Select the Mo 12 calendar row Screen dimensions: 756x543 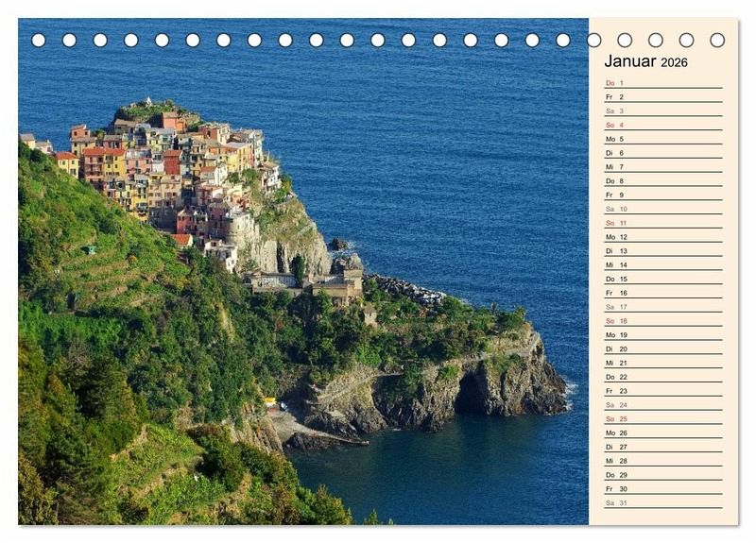[x=663, y=237]
